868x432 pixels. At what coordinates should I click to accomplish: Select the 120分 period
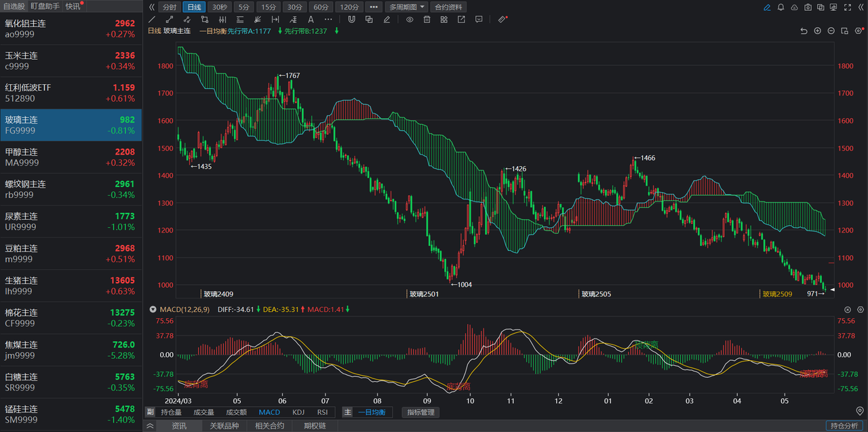pyautogui.click(x=349, y=7)
